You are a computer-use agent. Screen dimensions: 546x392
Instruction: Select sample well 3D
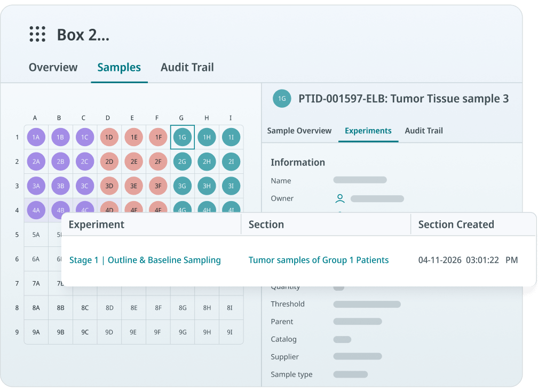(x=109, y=186)
